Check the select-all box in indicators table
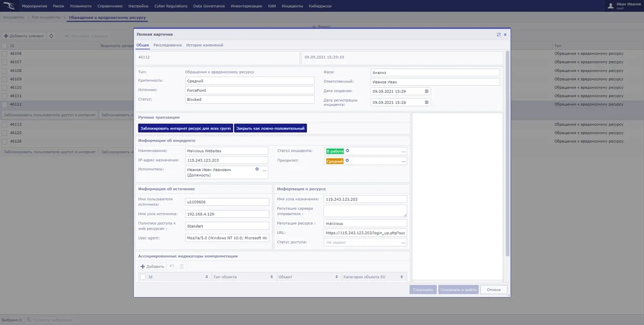This screenshot has width=644, height=325. [143, 277]
